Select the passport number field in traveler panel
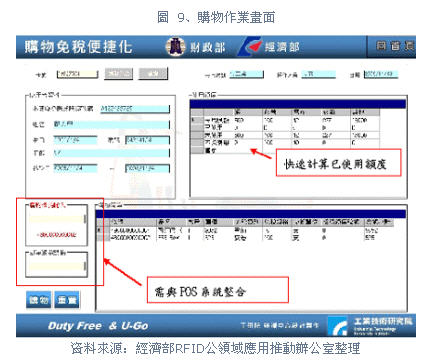The image size is (431, 361). point(135,109)
